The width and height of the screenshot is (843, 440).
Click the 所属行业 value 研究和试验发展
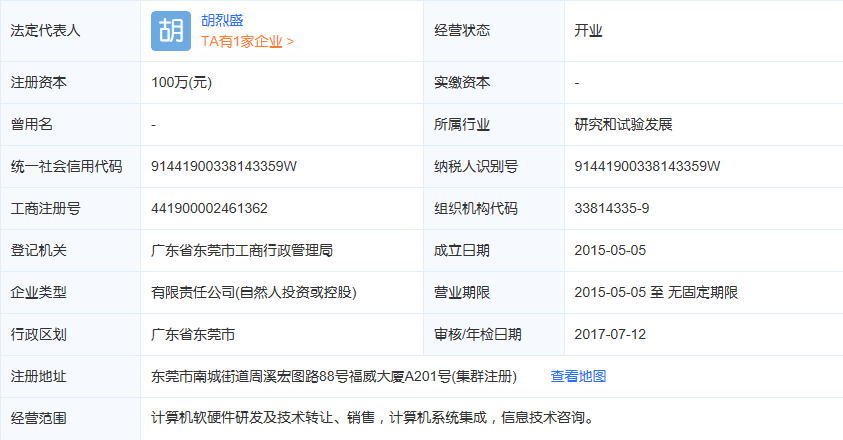[623, 124]
